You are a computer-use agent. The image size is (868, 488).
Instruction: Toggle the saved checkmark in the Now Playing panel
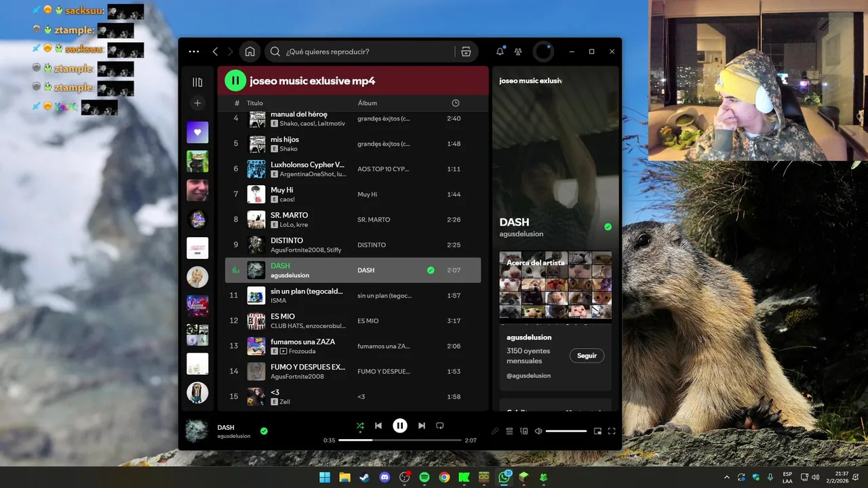(608, 227)
